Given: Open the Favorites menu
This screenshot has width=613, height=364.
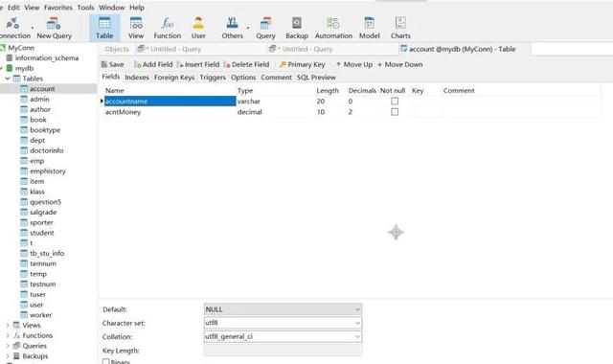Looking at the screenshot, I should 58,8.
